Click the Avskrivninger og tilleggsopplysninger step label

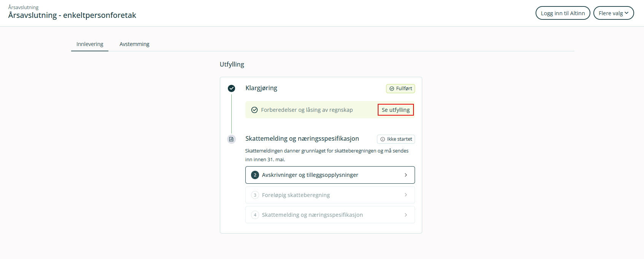[x=310, y=175]
